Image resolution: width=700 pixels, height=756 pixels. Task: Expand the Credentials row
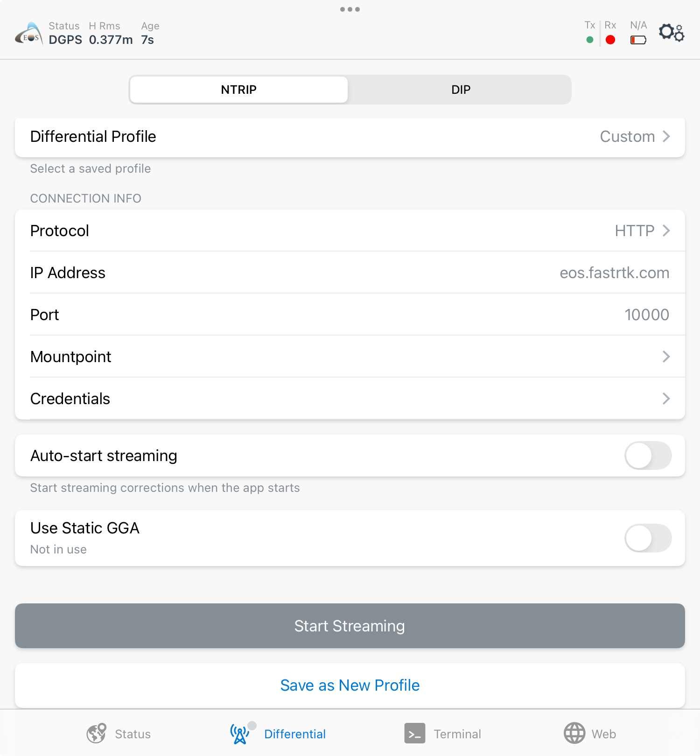[350, 399]
